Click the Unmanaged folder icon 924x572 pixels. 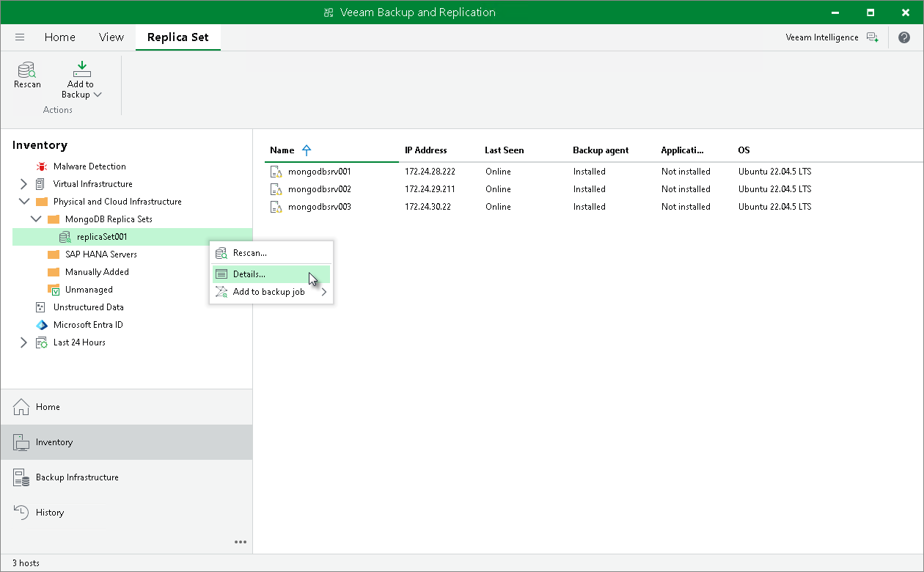53,290
